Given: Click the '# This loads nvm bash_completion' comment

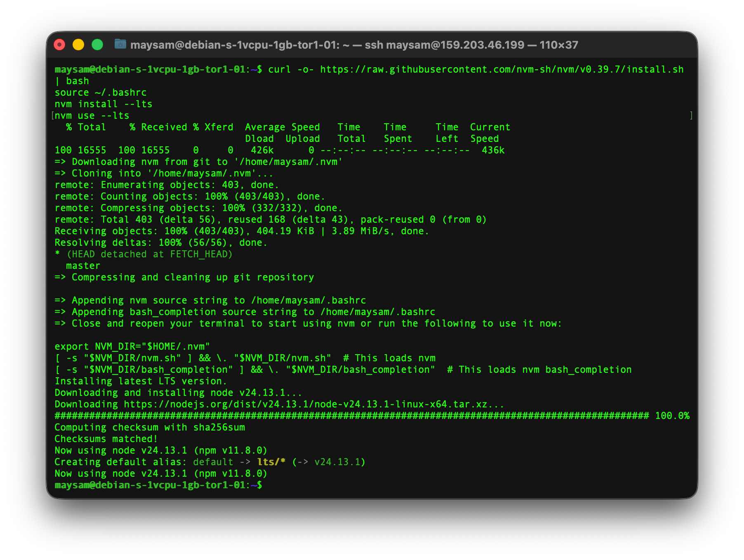Looking at the screenshot, I should (539, 369).
